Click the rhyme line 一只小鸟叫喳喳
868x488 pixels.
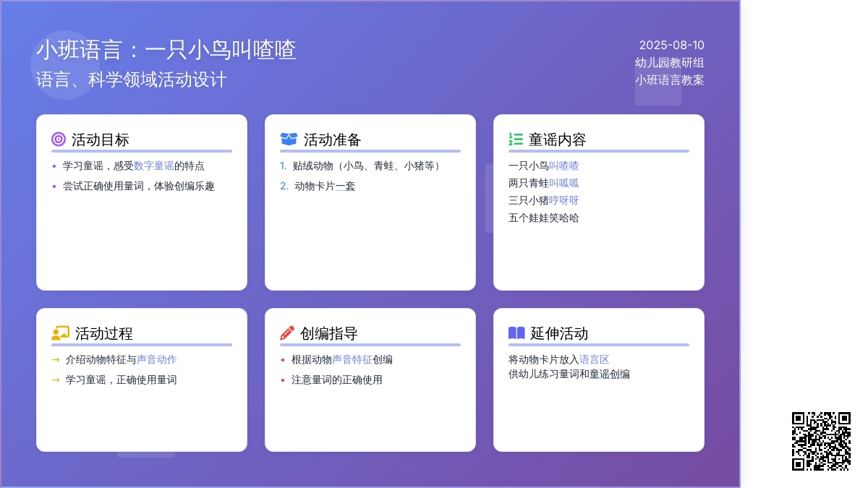(x=544, y=166)
